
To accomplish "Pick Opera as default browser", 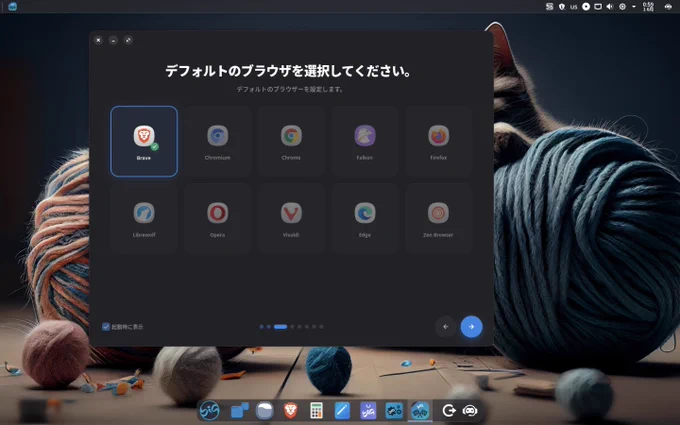I will tap(217, 218).
